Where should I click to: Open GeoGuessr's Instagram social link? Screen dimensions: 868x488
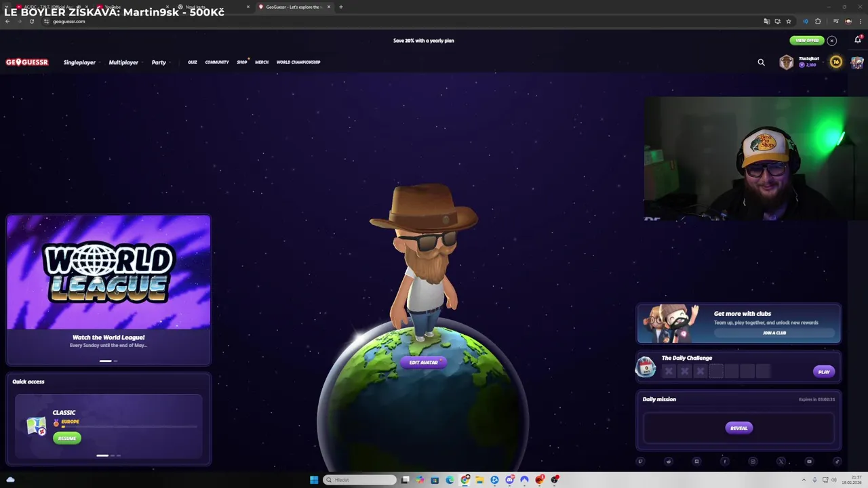pos(753,462)
